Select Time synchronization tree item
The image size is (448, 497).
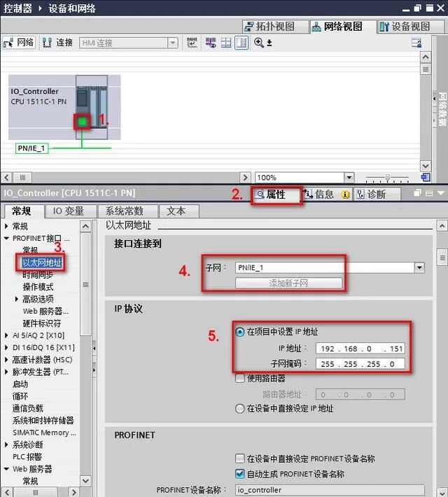point(38,275)
